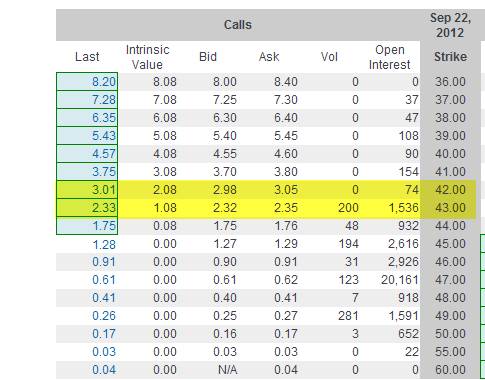Click open interest value 1,591

tap(403, 316)
